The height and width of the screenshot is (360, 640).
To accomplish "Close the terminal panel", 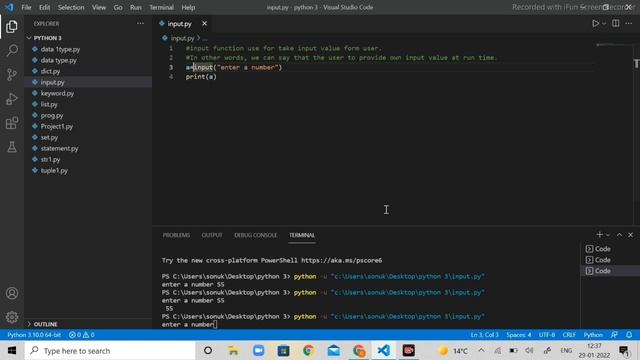I will [x=631, y=235].
